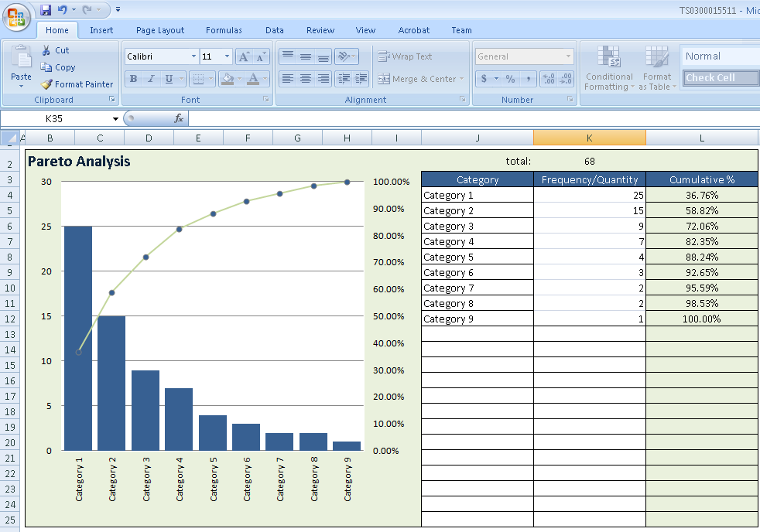Click the Percent Style icon

510,79
